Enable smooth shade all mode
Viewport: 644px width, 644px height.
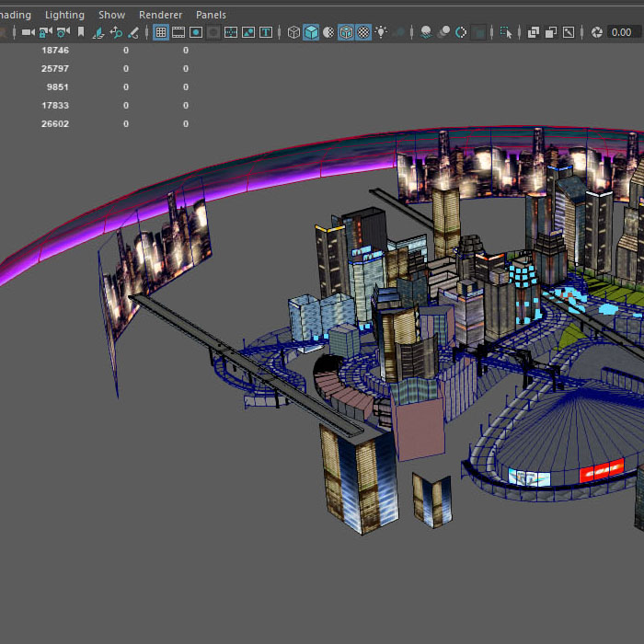click(x=312, y=32)
